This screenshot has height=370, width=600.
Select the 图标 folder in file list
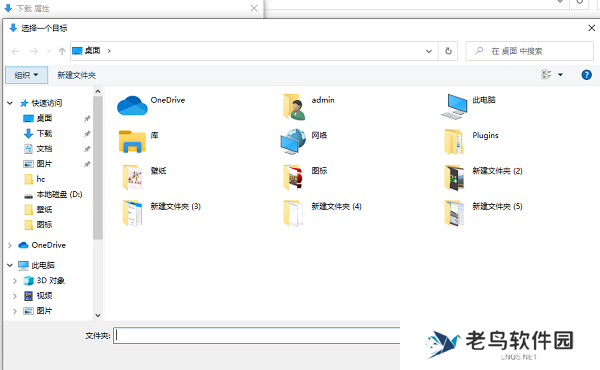tap(305, 177)
